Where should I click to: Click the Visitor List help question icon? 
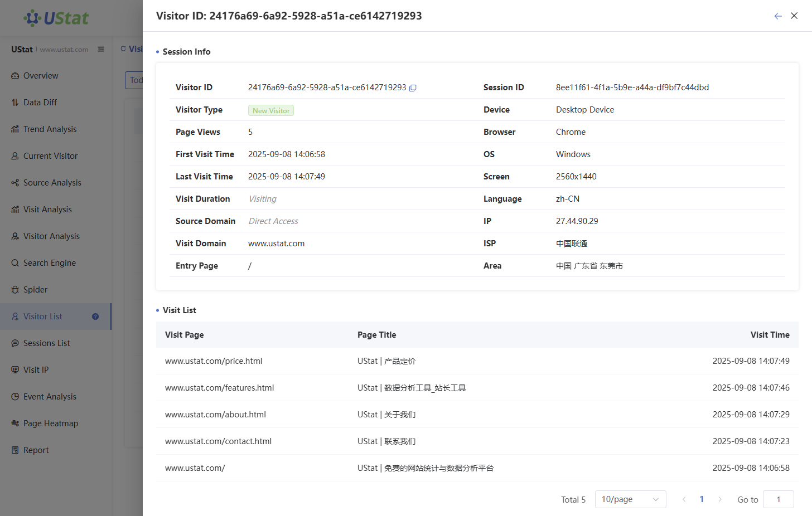tap(95, 317)
